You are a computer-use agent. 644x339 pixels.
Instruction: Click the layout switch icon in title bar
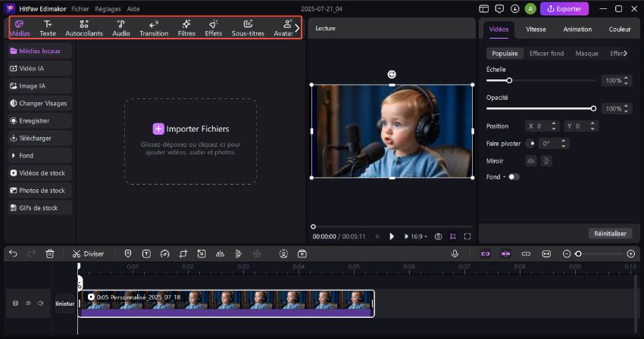[484, 8]
